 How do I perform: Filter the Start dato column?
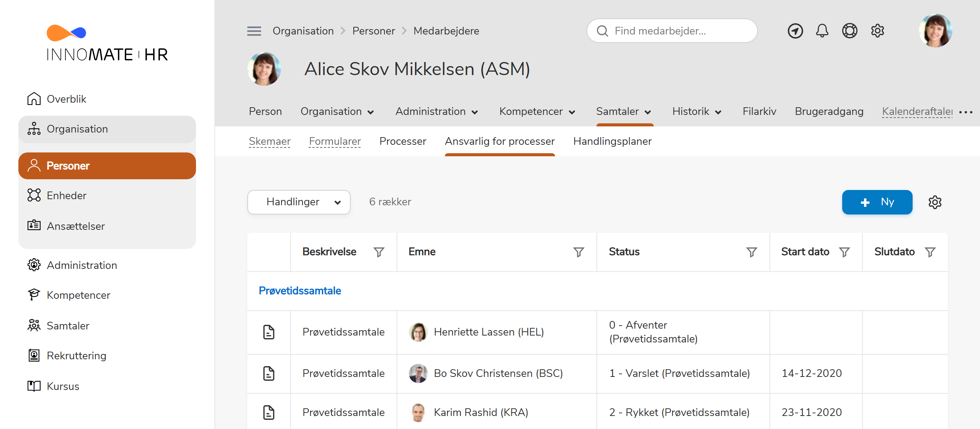pyautogui.click(x=844, y=252)
